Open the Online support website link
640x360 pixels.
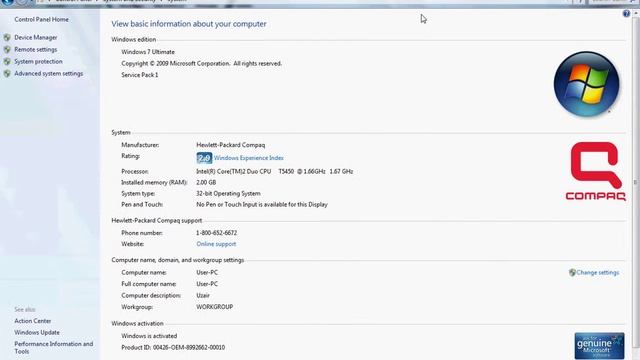tap(216, 244)
